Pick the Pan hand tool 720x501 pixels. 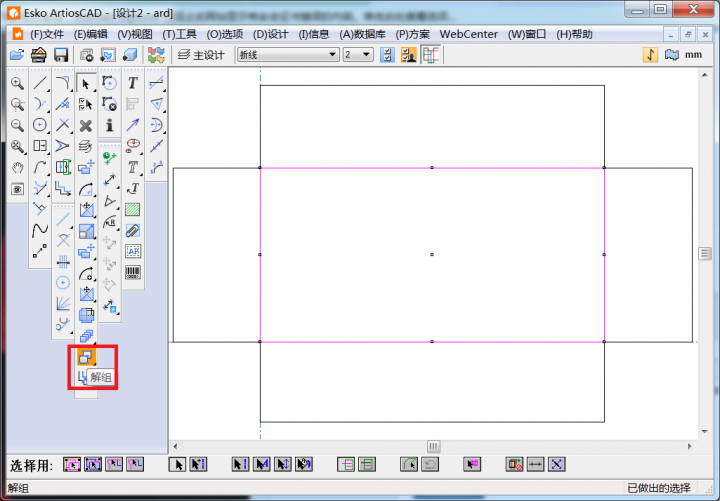(17, 167)
